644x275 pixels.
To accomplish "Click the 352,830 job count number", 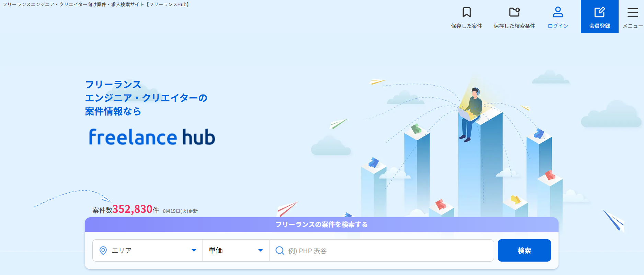I will pos(133,209).
